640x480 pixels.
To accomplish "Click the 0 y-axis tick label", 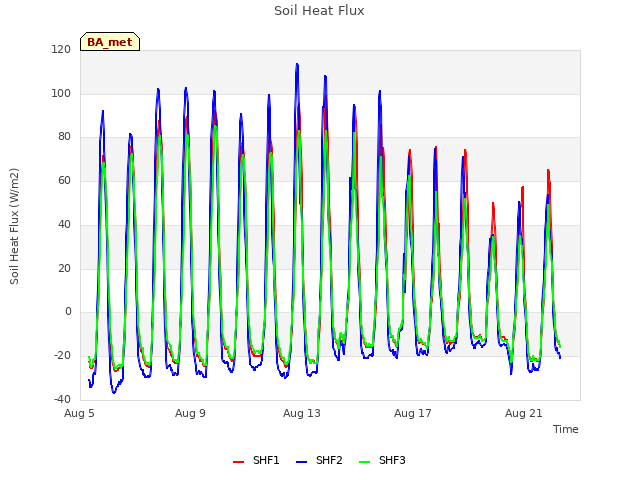I will [x=68, y=311].
